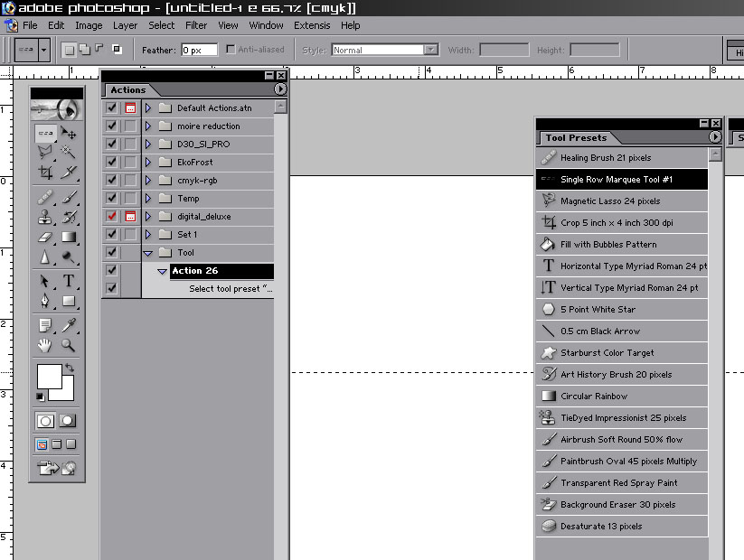
Task: Toggle checkmark for cmyk-rgb set
Action: pyautogui.click(x=111, y=180)
